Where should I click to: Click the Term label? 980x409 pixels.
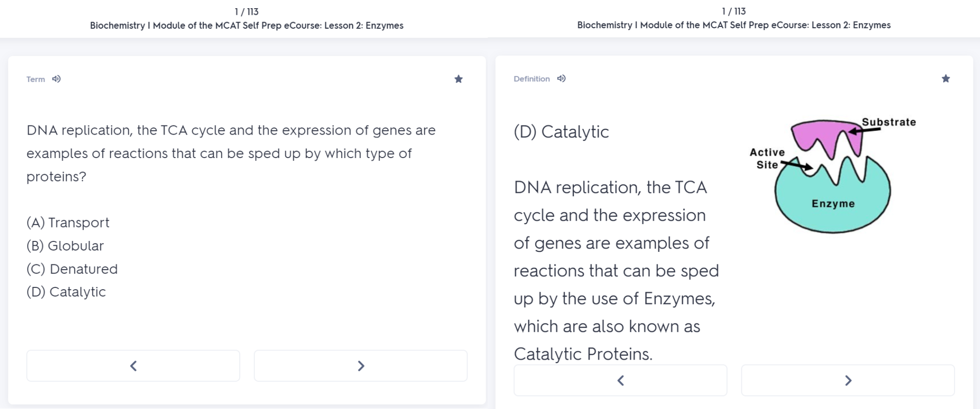pyautogui.click(x=35, y=80)
